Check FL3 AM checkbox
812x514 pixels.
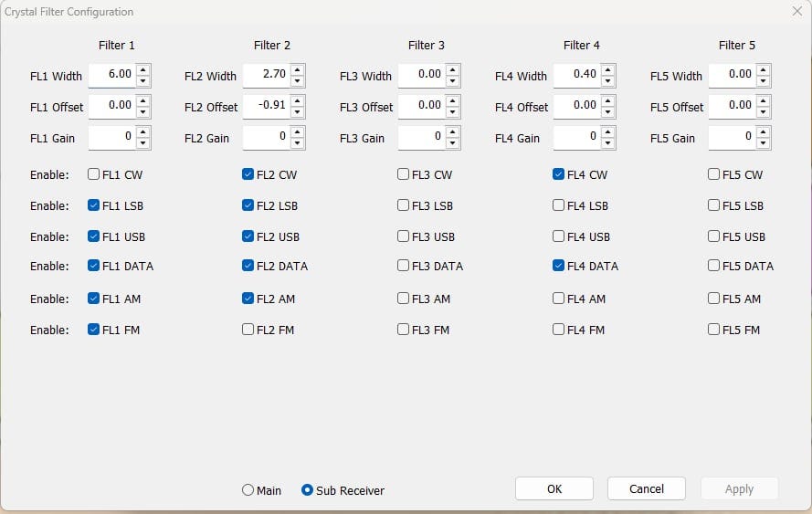[403, 299]
